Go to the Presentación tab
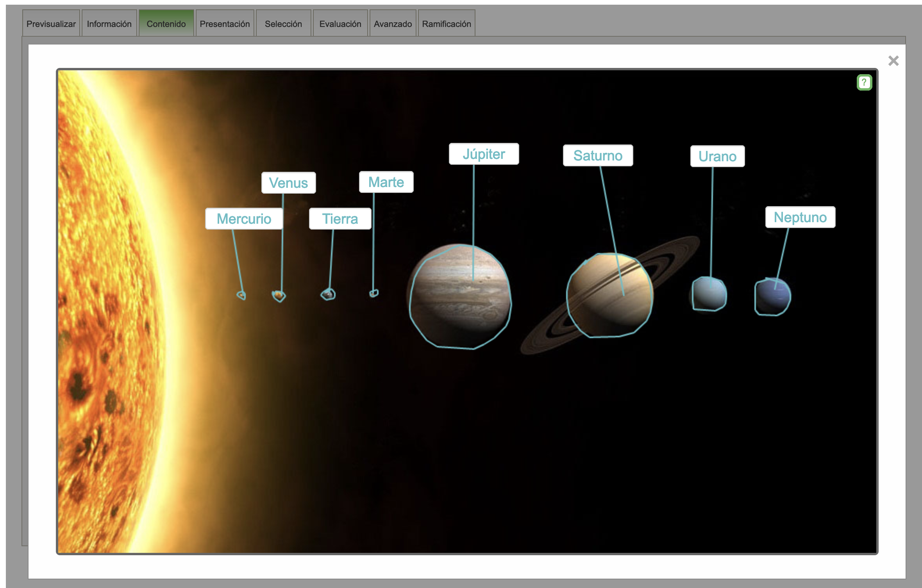The width and height of the screenshot is (922, 588). [x=225, y=24]
